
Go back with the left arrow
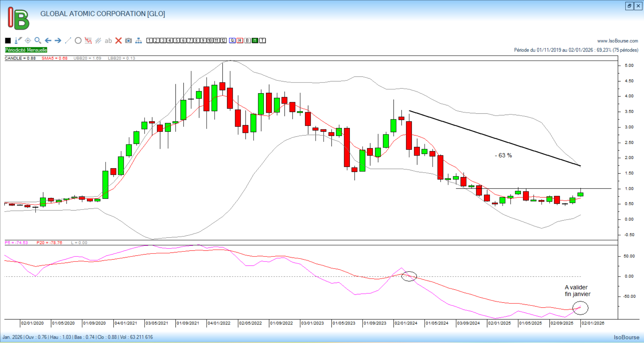point(48,41)
